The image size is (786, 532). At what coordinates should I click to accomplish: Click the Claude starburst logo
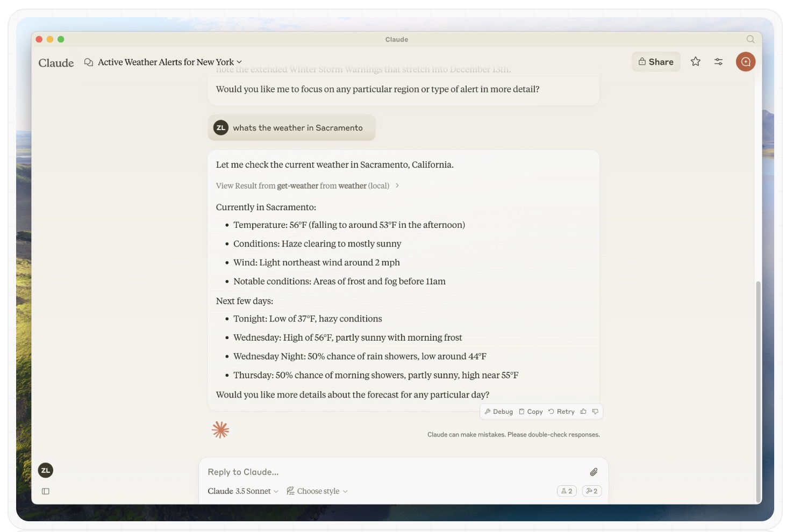pos(220,430)
